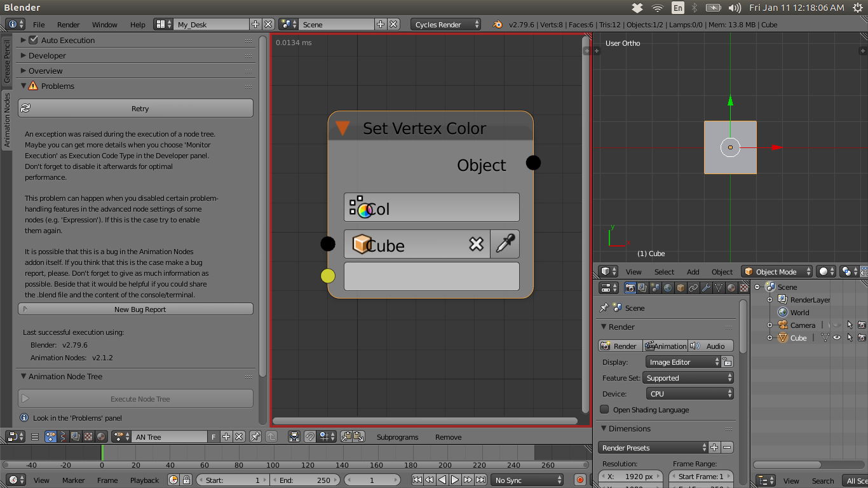Open Render Layers properties icon
Viewport: 868px width, 488px height.
click(642, 287)
